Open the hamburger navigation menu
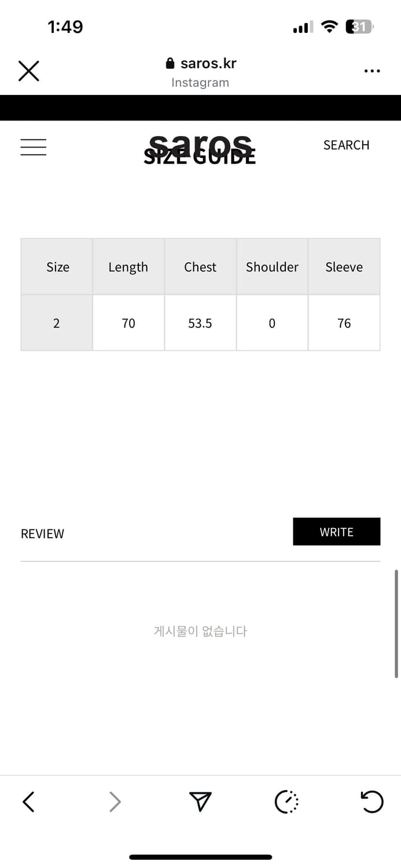Viewport: 401px width, 868px height. (34, 147)
